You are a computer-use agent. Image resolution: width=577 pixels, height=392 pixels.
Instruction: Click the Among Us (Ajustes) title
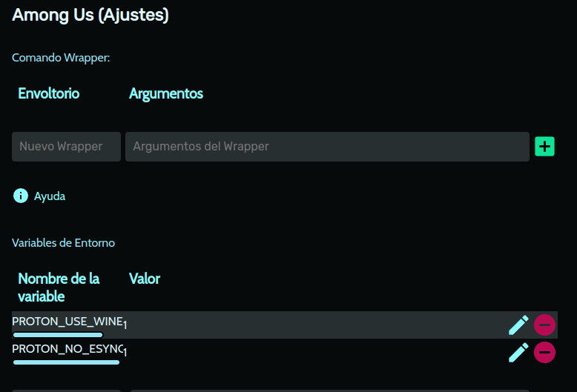[90, 14]
